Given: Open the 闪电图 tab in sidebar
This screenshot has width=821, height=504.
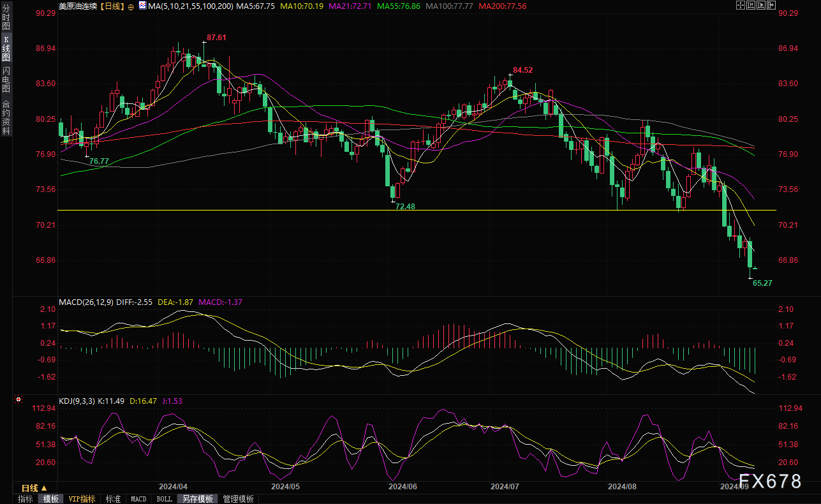Looking at the screenshot, I should pyautogui.click(x=6, y=79).
